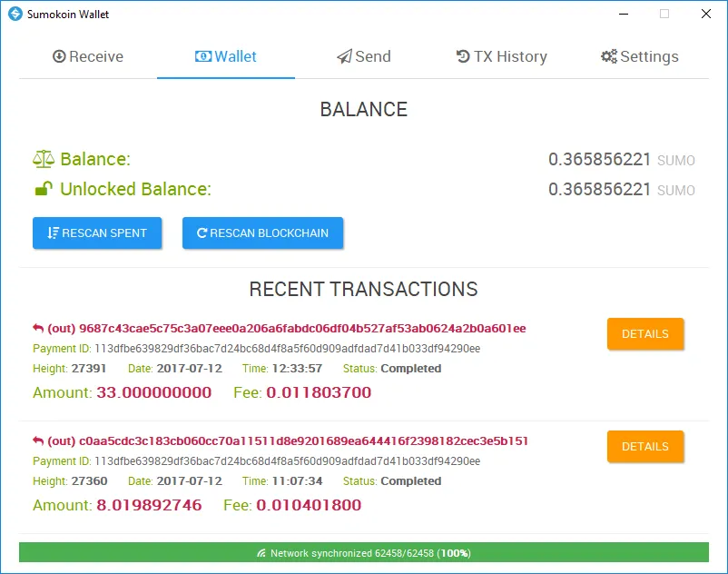Open DETAILS for transaction c0aa5cdc
This screenshot has height=574, width=728.
[645, 447]
